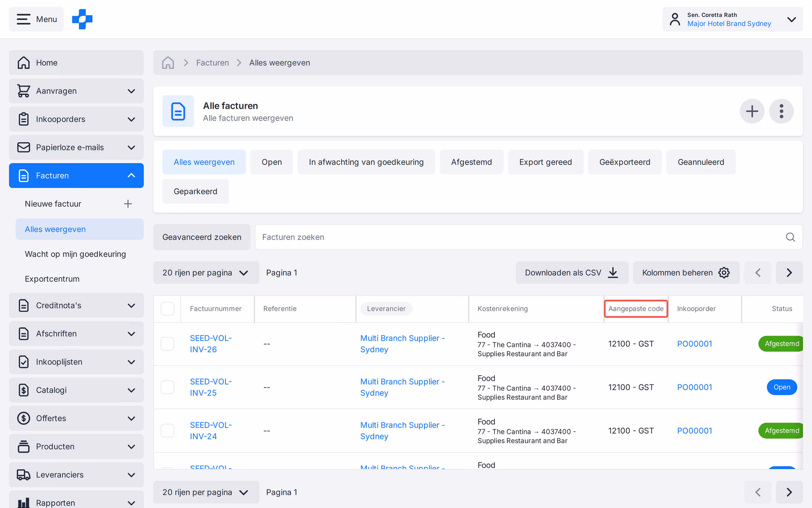Screen dimensions: 812x508
Task: Expand the Leveranciers sidebar section
Action: coord(76,475)
